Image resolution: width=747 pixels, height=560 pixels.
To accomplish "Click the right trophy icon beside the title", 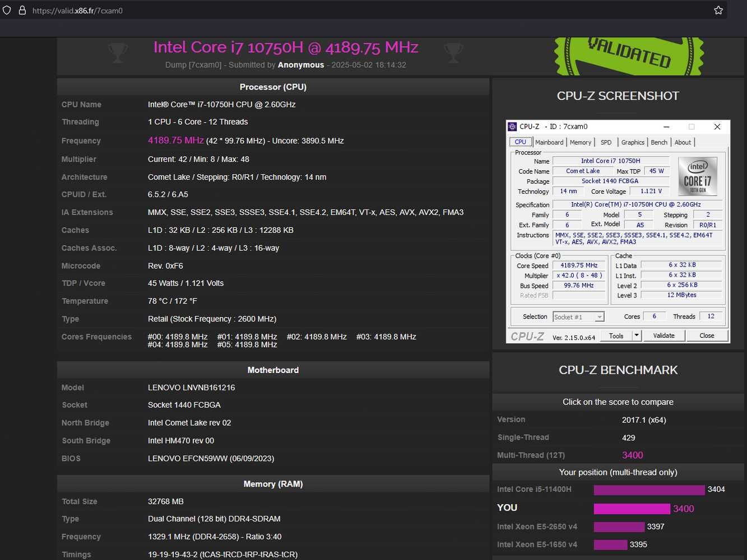I will [x=453, y=52].
